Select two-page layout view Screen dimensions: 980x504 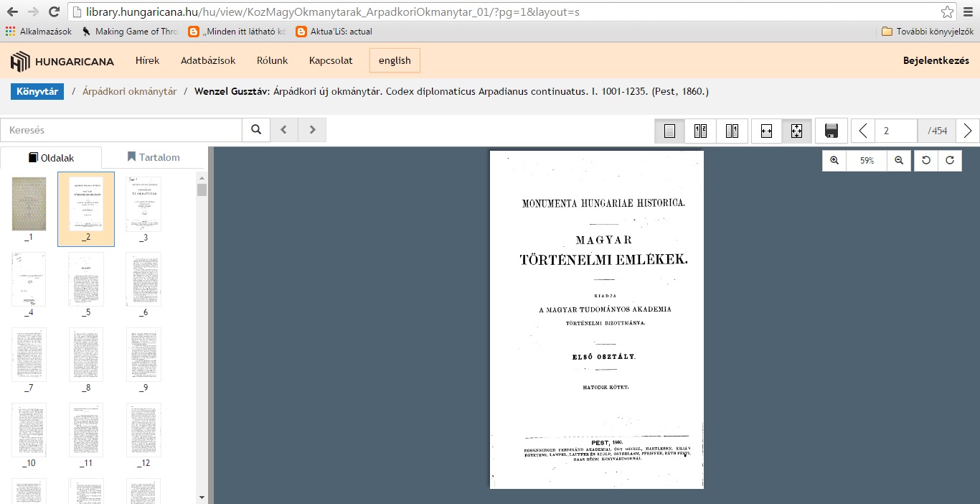700,131
